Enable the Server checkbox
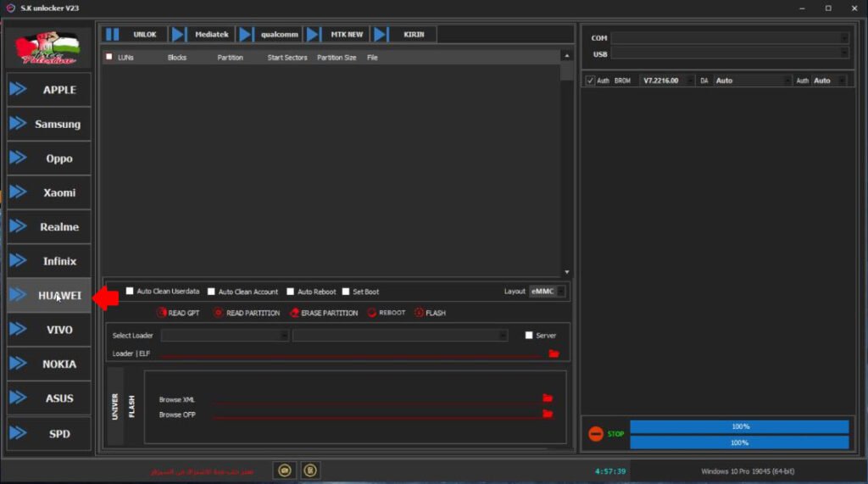This screenshot has height=484, width=868. tap(529, 336)
